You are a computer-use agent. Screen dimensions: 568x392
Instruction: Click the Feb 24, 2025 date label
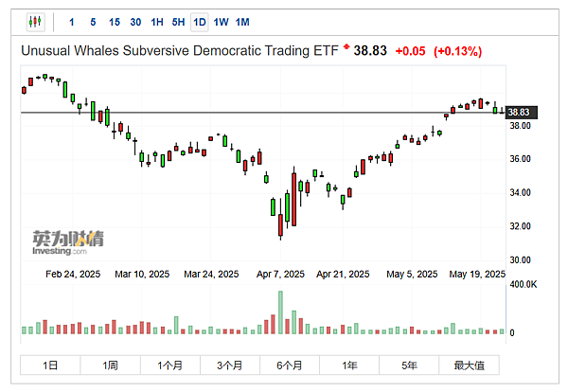point(73,274)
